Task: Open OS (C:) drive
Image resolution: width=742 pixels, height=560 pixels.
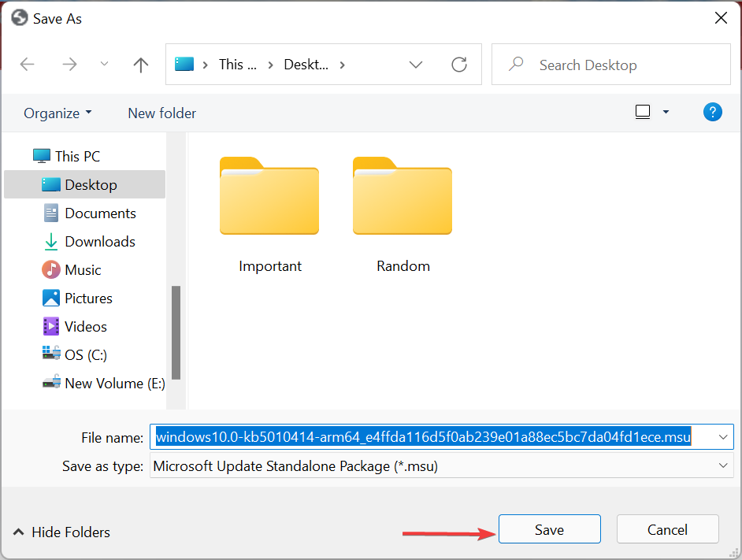Action: (x=84, y=355)
